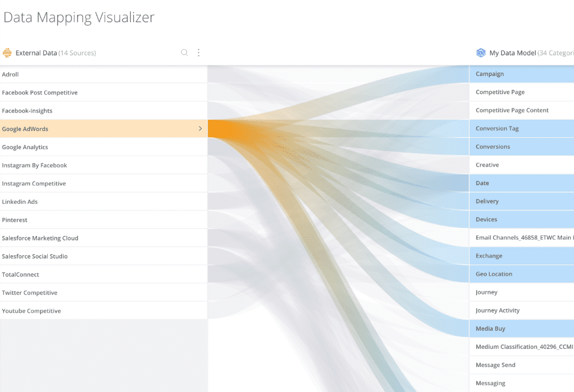
Task: Expand Google AdWords mapping details
Action: 200,129
